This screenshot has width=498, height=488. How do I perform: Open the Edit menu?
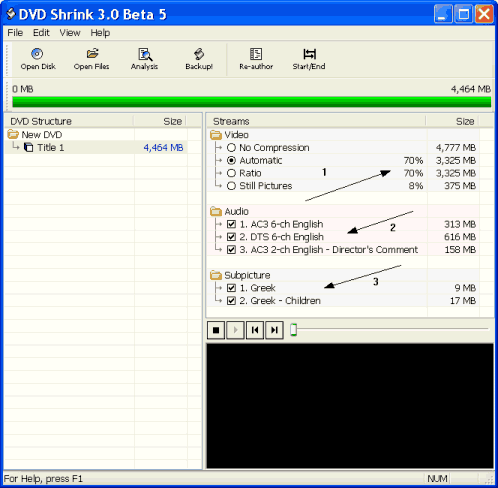click(41, 33)
